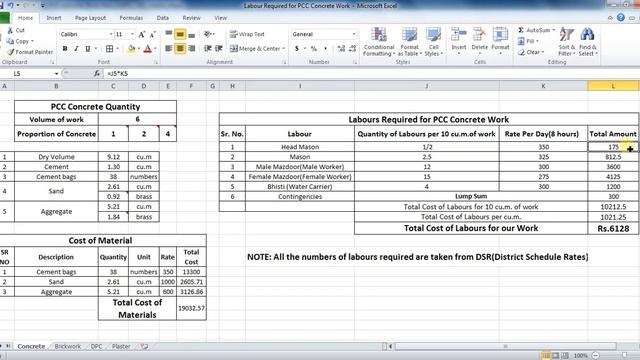Align text right
The width and height of the screenshot is (640, 360).
[x=191, y=49]
